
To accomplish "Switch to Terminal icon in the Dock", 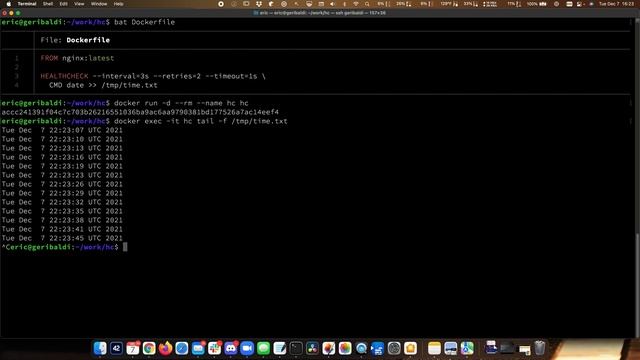I will click(296, 348).
